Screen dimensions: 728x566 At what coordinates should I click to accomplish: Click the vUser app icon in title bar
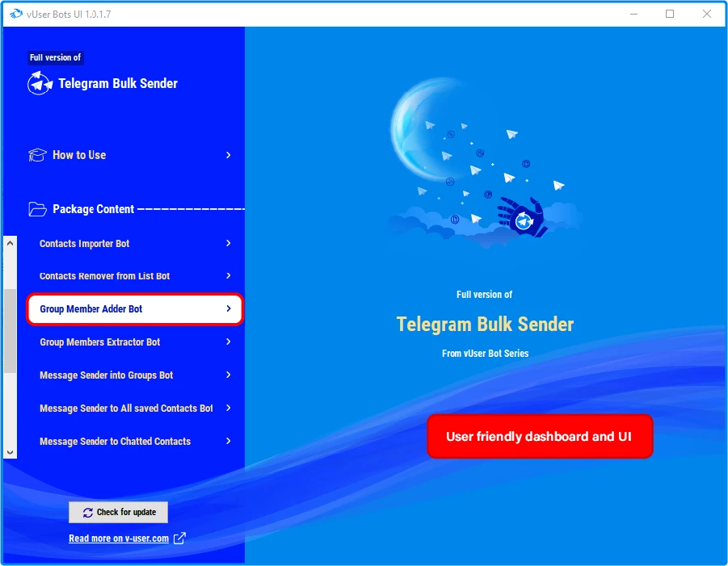tap(16, 14)
